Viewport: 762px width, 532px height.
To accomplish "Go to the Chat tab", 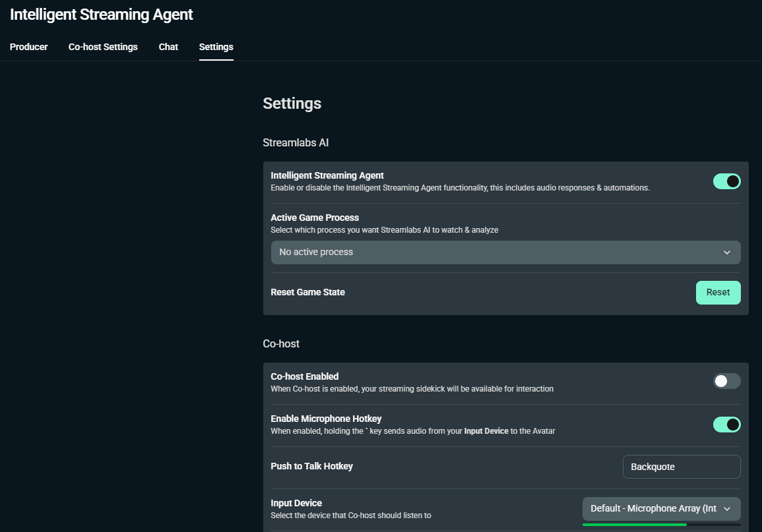I will point(168,47).
